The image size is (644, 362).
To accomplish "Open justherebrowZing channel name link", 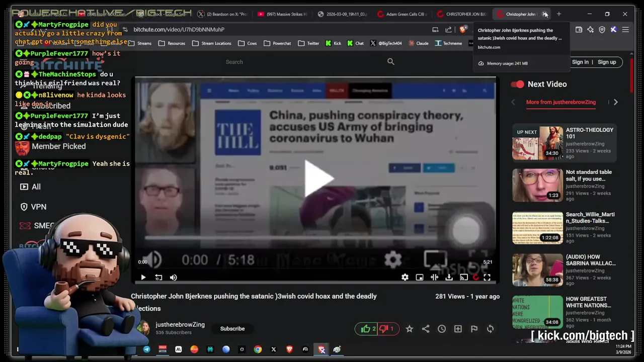I will tap(180, 325).
